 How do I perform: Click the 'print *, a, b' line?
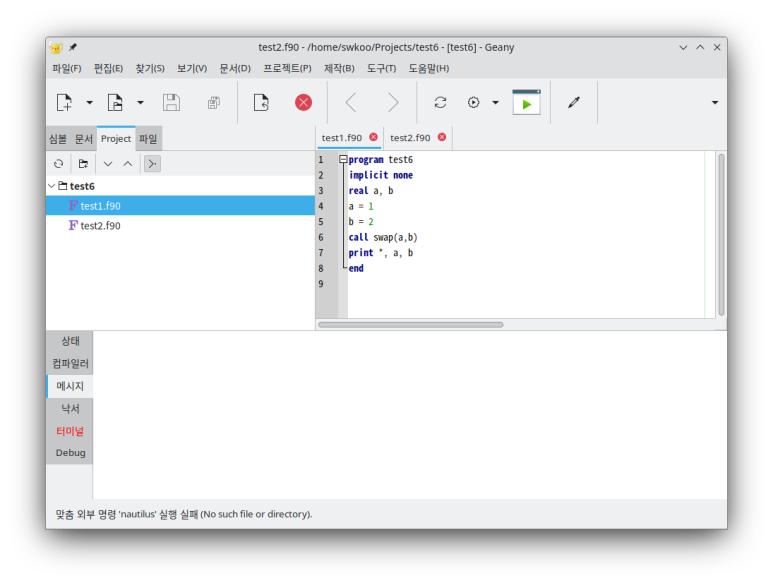pos(381,253)
